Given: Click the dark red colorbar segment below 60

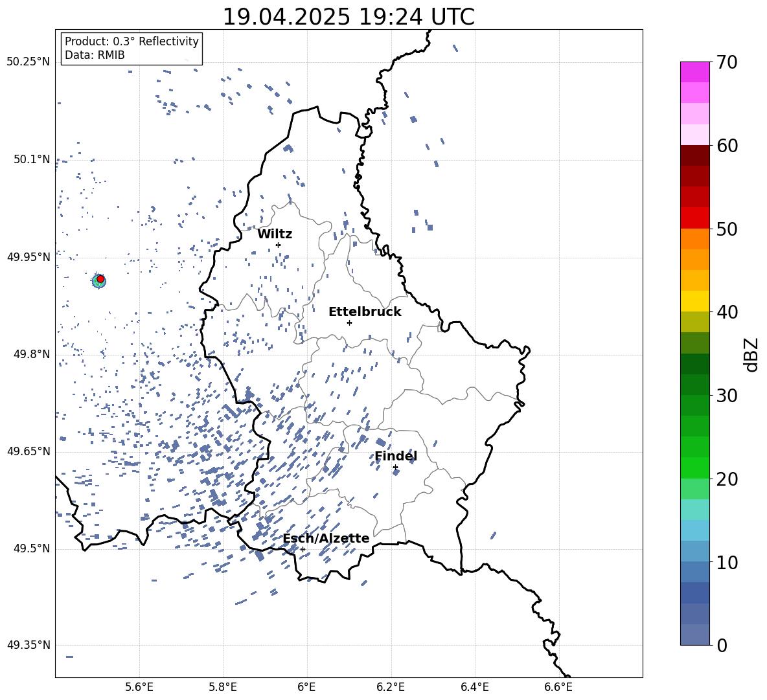Looking at the screenshot, I should pyautogui.click(x=694, y=155).
